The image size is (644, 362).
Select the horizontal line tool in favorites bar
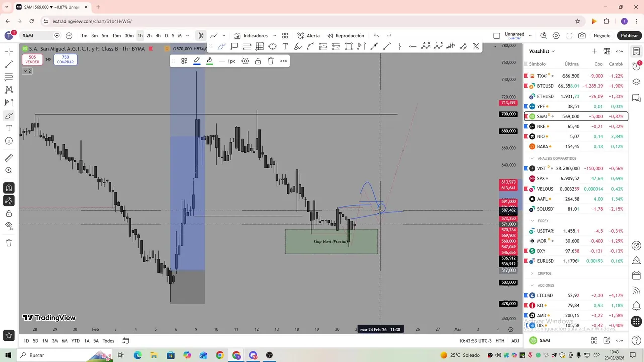[413, 46]
